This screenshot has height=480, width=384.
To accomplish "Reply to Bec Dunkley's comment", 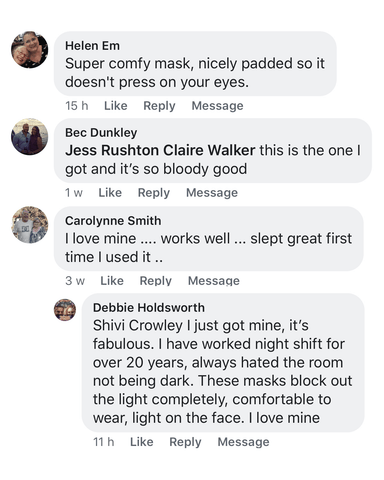I will point(154,193).
